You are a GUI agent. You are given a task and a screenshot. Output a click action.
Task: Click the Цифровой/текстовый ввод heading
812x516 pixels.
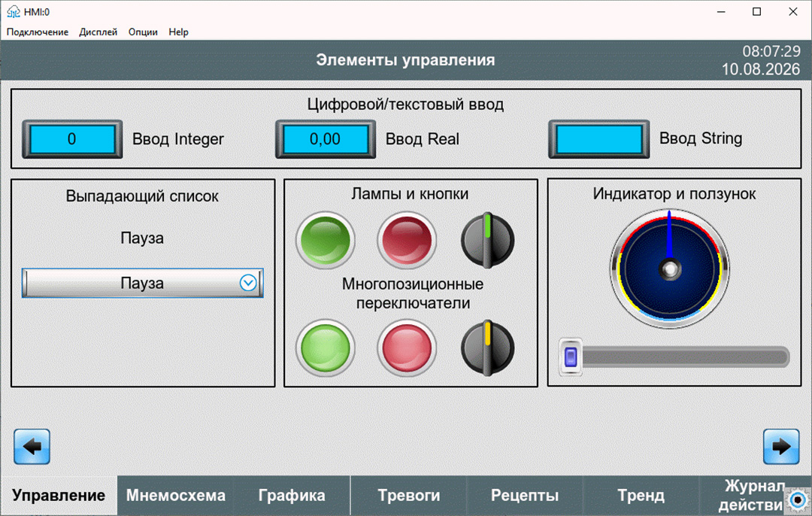pyautogui.click(x=405, y=104)
